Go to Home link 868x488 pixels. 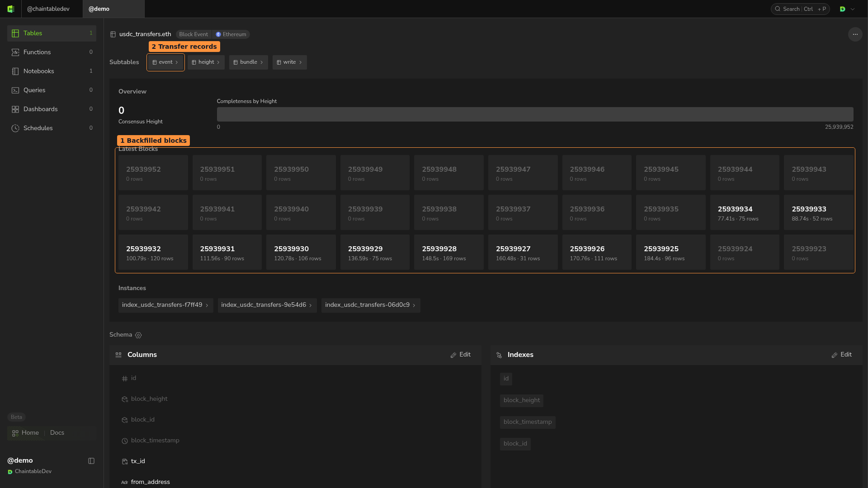[x=26, y=433]
